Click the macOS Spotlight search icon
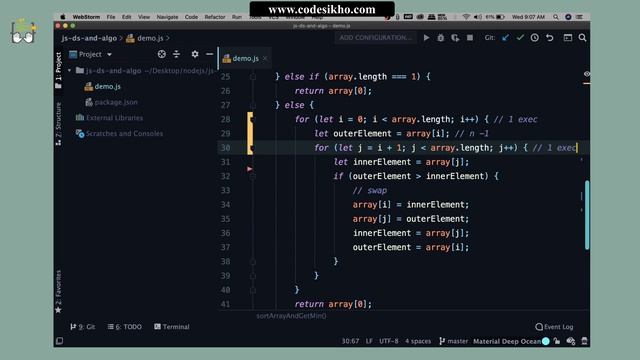This screenshot has height=360, width=640. click(556, 17)
